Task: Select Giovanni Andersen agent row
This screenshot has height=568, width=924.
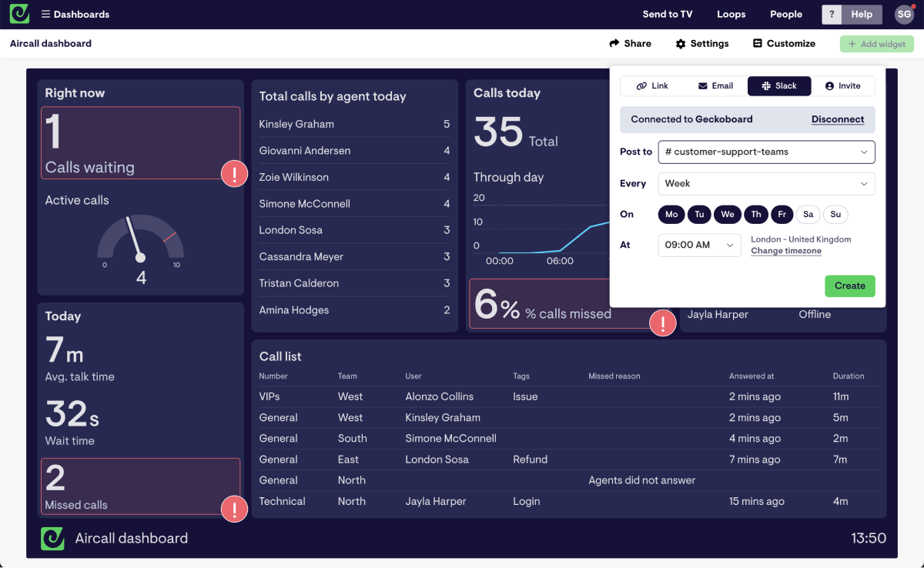Action: 355,151
